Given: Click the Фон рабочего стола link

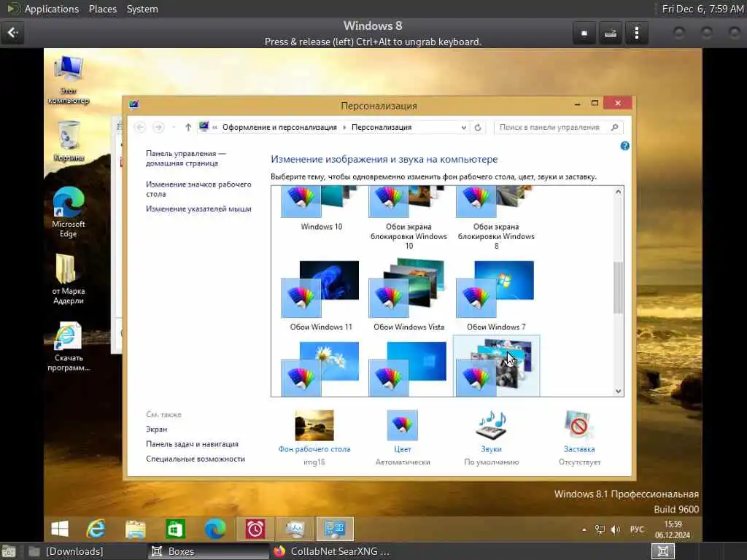Looking at the screenshot, I should 314,449.
